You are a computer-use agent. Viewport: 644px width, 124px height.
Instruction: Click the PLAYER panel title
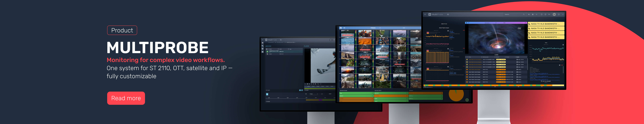[x=306, y=46]
